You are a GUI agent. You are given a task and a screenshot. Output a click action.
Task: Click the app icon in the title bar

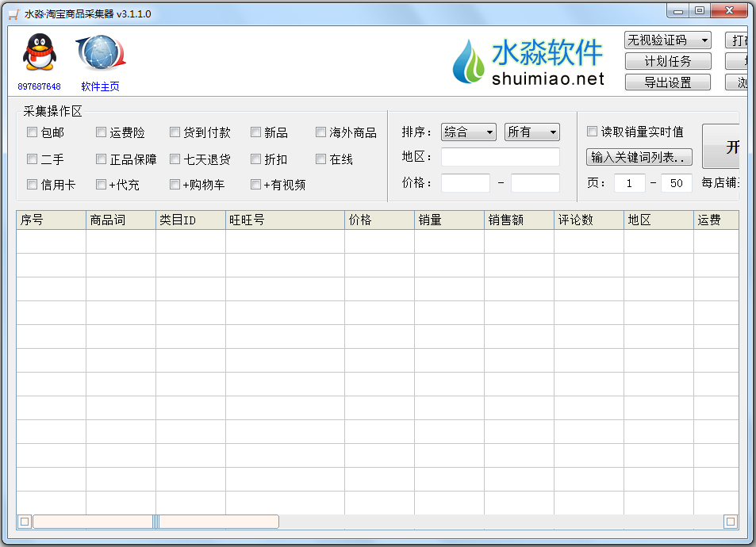tap(13, 13)
